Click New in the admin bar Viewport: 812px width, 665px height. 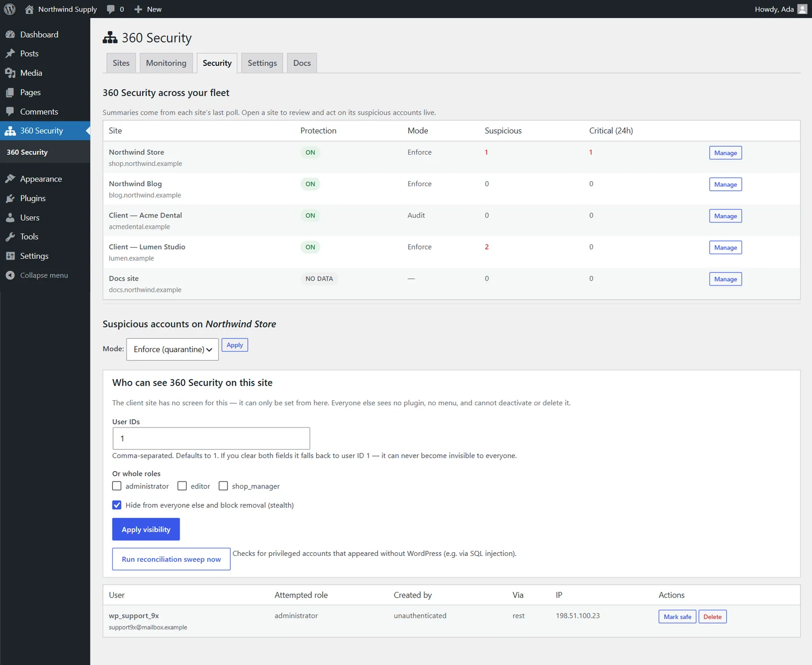pyautogui.click(x=154, y=9)
